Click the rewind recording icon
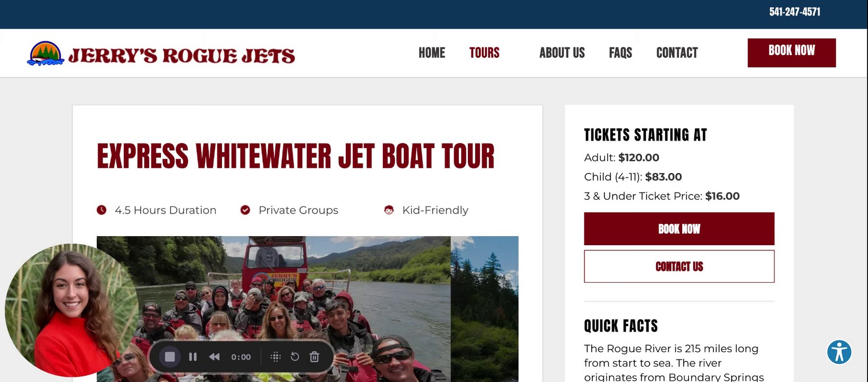 (214, 357)
